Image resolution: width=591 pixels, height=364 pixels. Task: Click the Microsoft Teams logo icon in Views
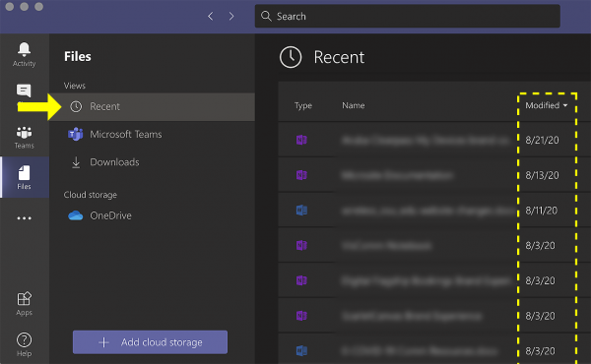click(76, 135)
